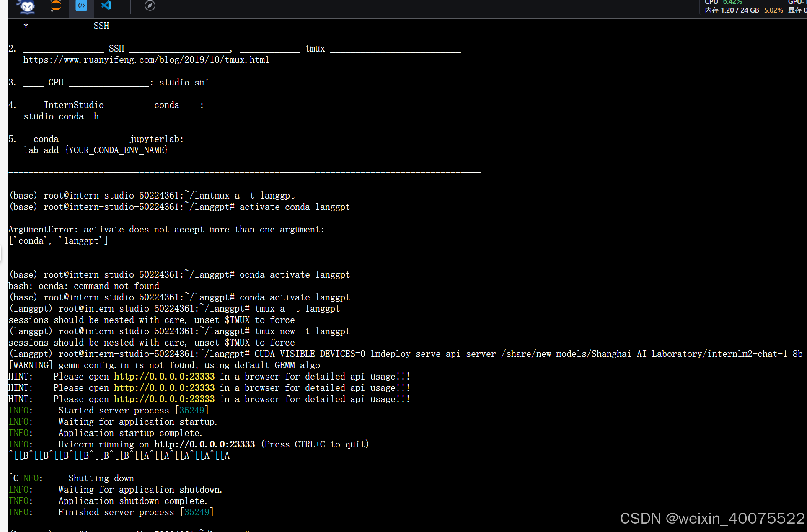The image size is (807, 532).
Task: Open the 0.0.0.0:23333 link in second HINT line
Action: click(164, 388)
